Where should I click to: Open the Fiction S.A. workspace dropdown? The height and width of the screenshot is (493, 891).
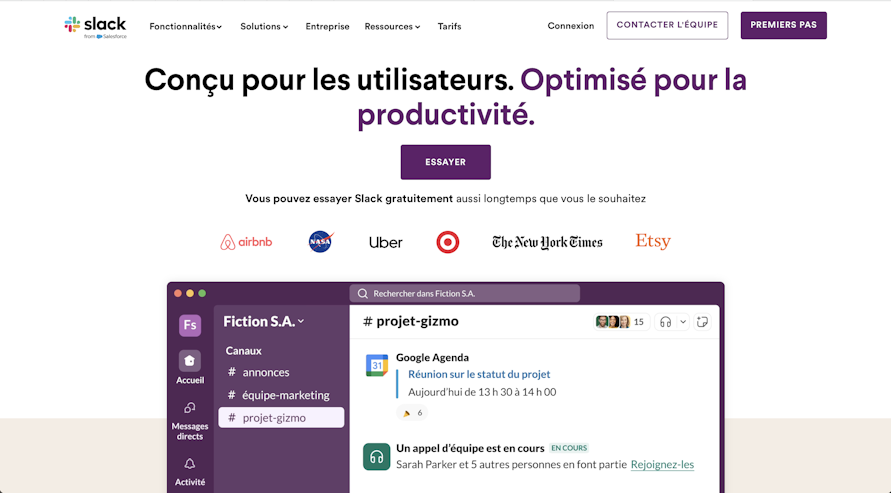coord(264,321)
